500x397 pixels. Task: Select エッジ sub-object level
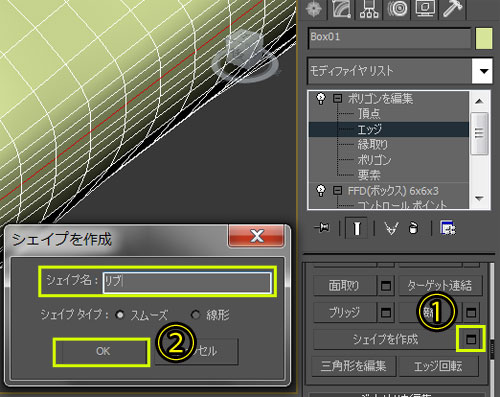tap(369, 129)
